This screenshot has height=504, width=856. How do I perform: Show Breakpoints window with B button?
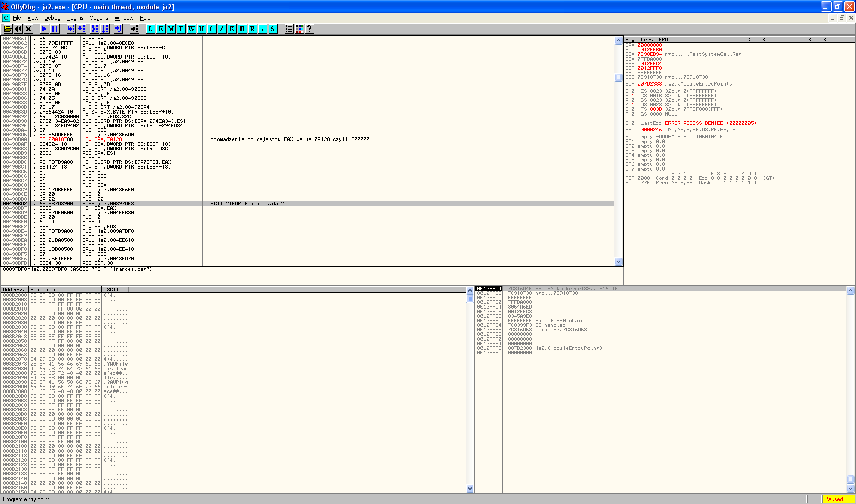(242, 29)
